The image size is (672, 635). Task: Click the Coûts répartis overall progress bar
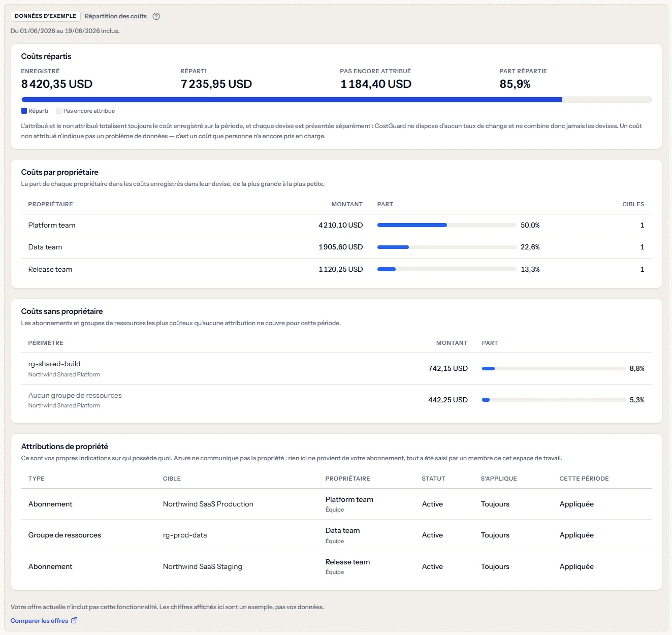[x=336, y=100]
